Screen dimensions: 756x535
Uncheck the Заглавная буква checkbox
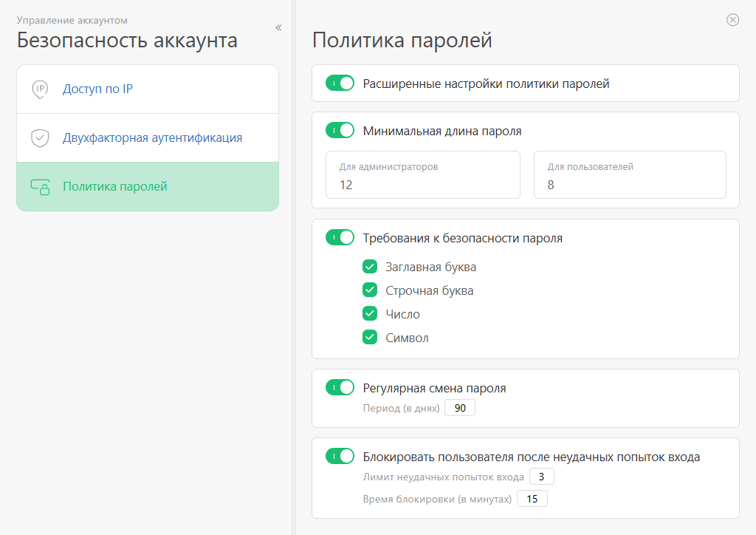(x=370, y=267)
